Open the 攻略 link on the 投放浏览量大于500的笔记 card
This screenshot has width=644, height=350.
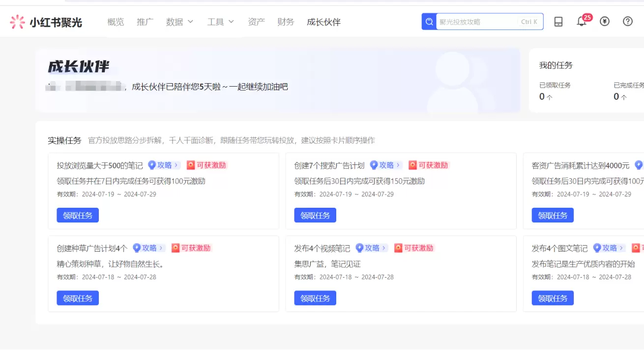(163, 165)
